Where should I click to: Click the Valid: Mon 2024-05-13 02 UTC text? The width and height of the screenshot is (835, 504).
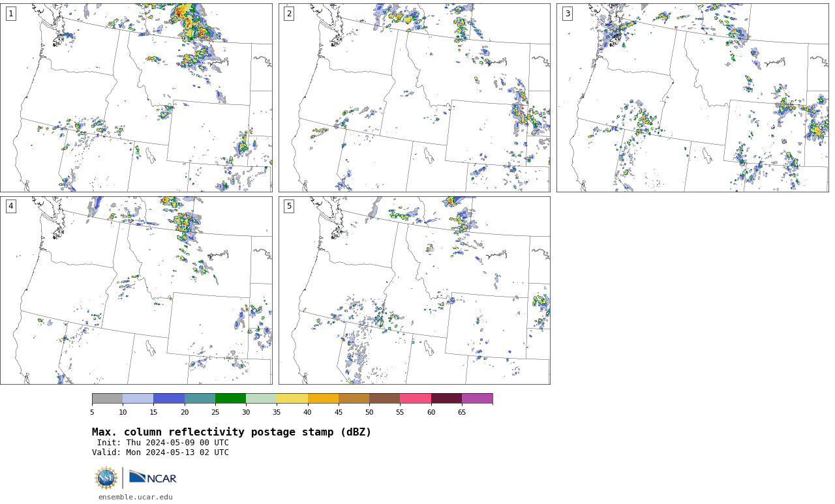(x=160, y=452)
